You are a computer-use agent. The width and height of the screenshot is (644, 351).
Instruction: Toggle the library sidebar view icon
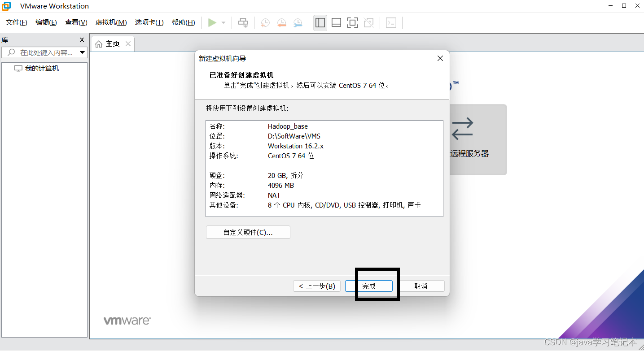pyautogui.click(x=320, y=22)
